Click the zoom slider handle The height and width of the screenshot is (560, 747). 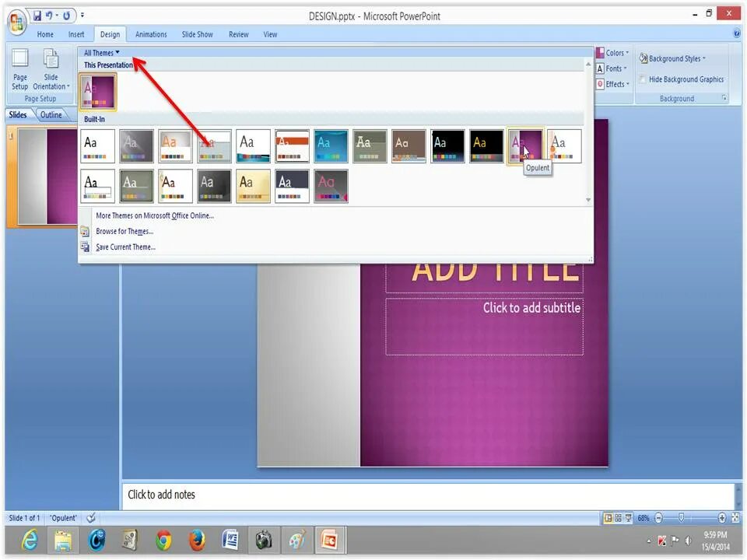click(x=682, y=518)
